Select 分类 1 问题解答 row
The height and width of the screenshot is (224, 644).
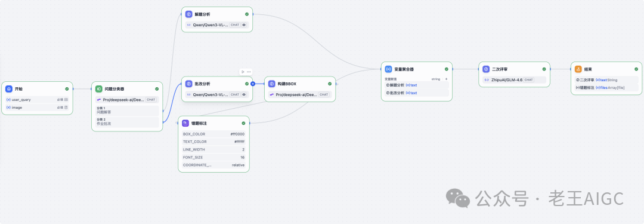coord(127,111)
